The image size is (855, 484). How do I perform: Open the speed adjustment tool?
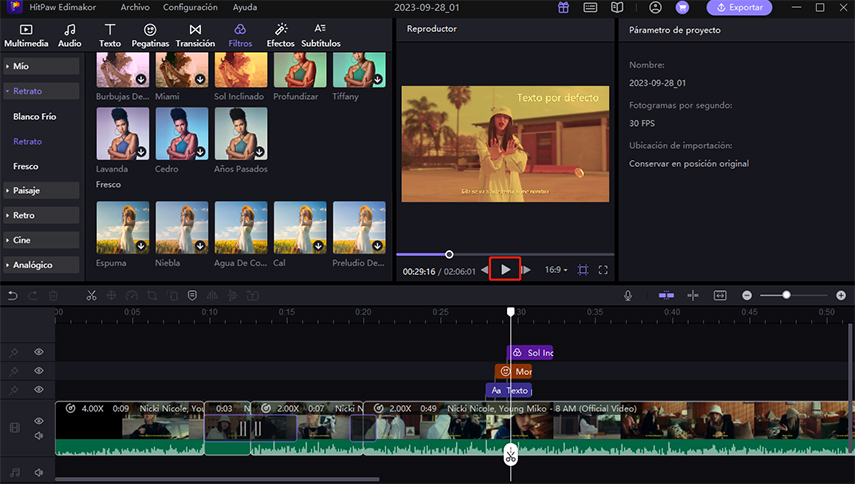pos(131,295)
